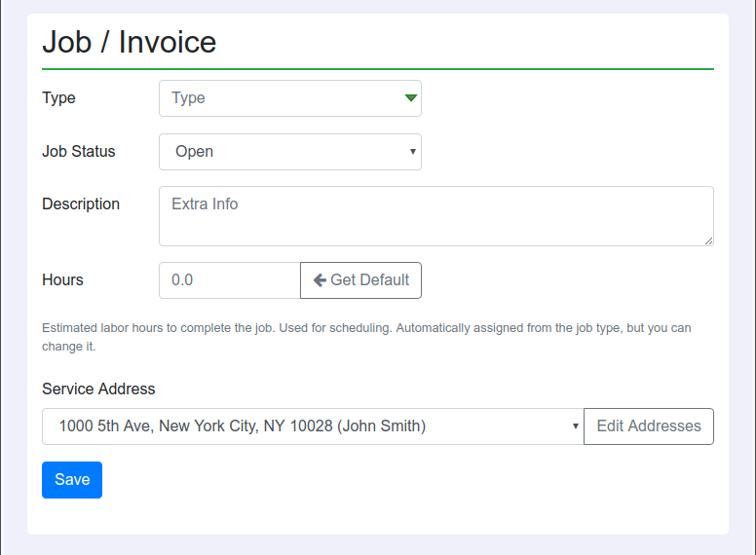Open the Type combo box

tap(283, 98)
